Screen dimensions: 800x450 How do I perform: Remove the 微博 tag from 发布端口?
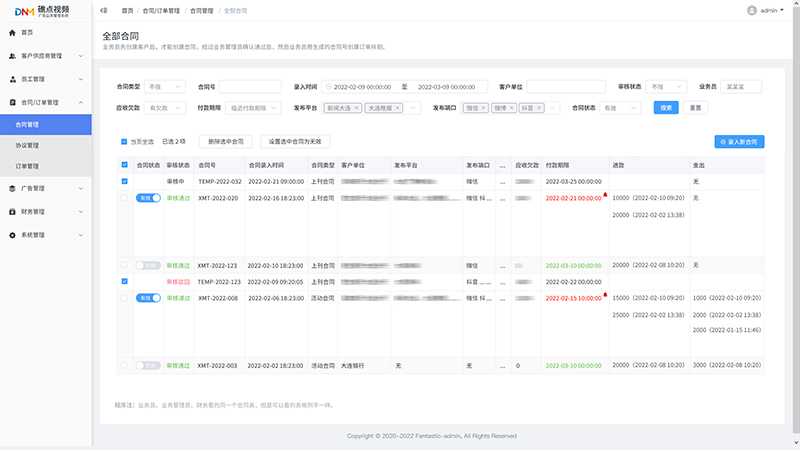(x=511, y=108)
